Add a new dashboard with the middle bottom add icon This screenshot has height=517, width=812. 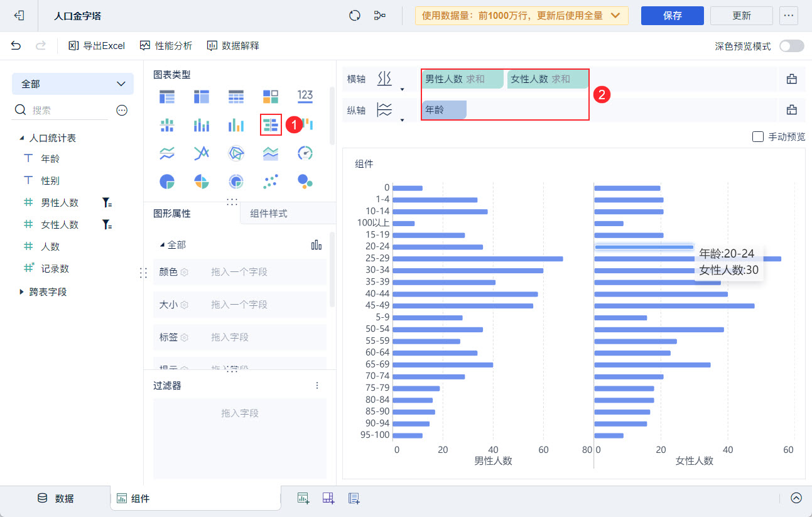328,498
